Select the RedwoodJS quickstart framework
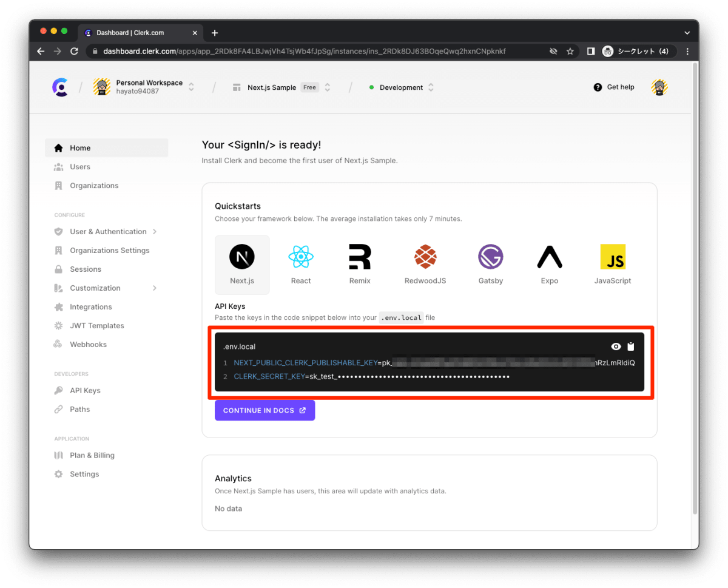This screenshot has width=728, height=588. 425,265
